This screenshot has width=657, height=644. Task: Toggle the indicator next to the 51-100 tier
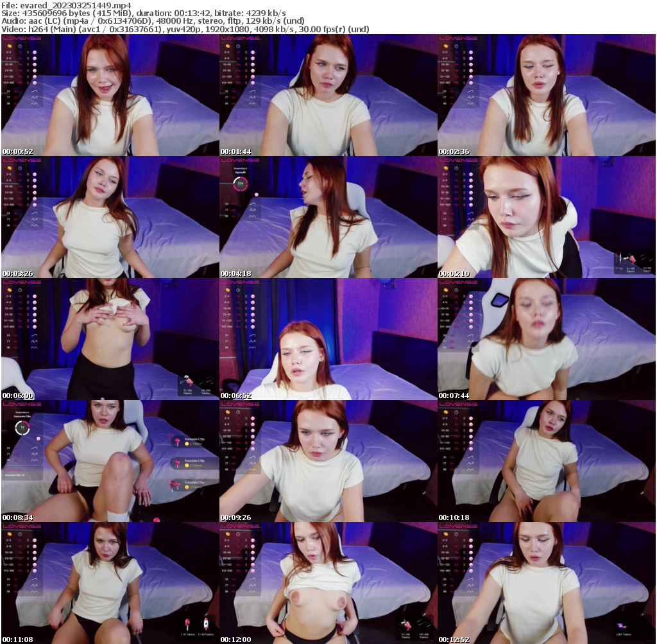[x=28, y=76]
